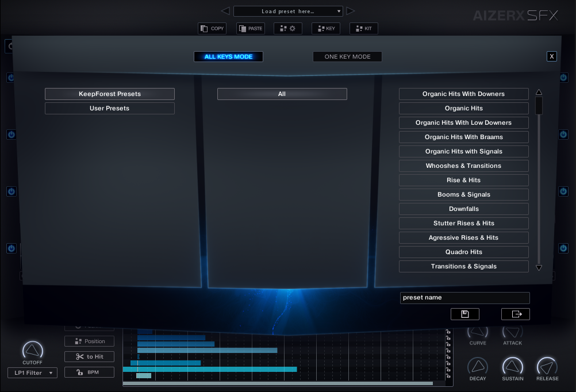Click the CURVE knob
This screenshot has width=576, height=392.
tap(478, 332)
